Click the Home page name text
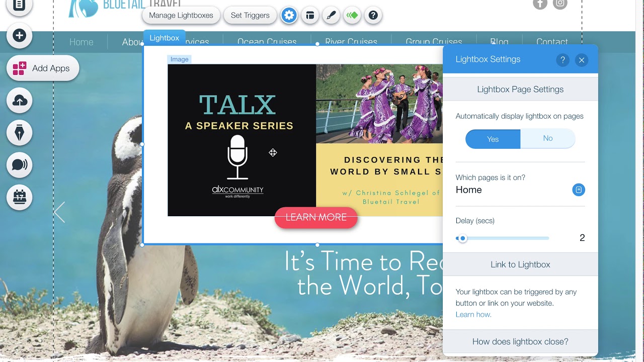Screen dimensions: 644x362 pyautogui.click(x=469, y=190)
